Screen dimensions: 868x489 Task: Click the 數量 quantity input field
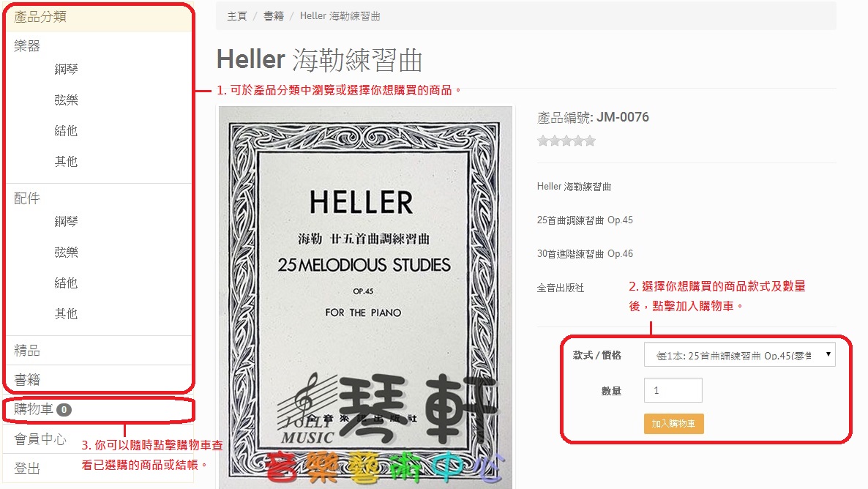673,390
